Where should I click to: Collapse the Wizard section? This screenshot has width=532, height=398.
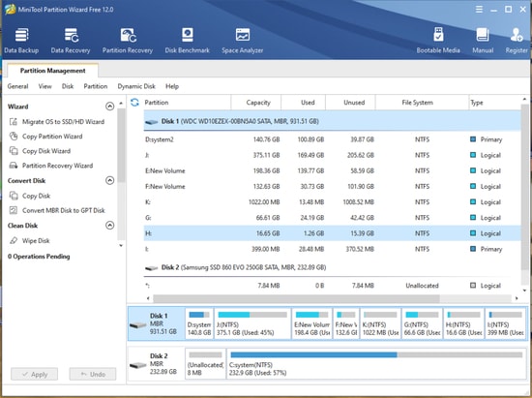pos(109,107)
